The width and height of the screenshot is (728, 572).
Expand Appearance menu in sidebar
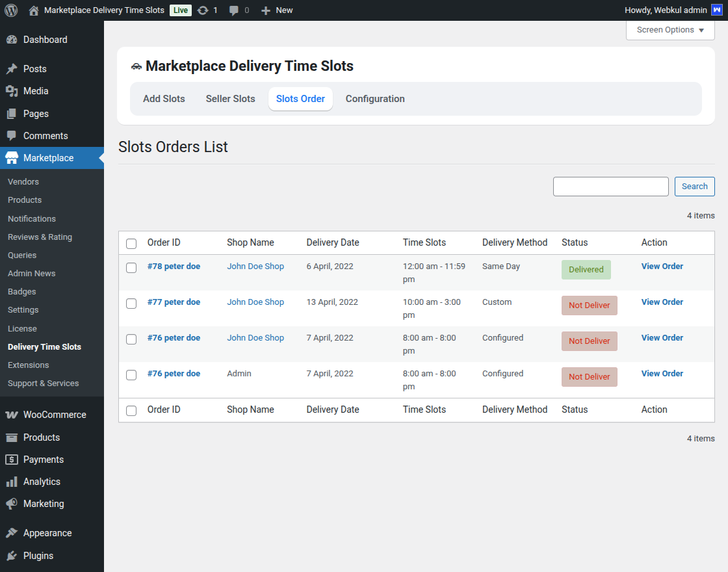[47, 533]
